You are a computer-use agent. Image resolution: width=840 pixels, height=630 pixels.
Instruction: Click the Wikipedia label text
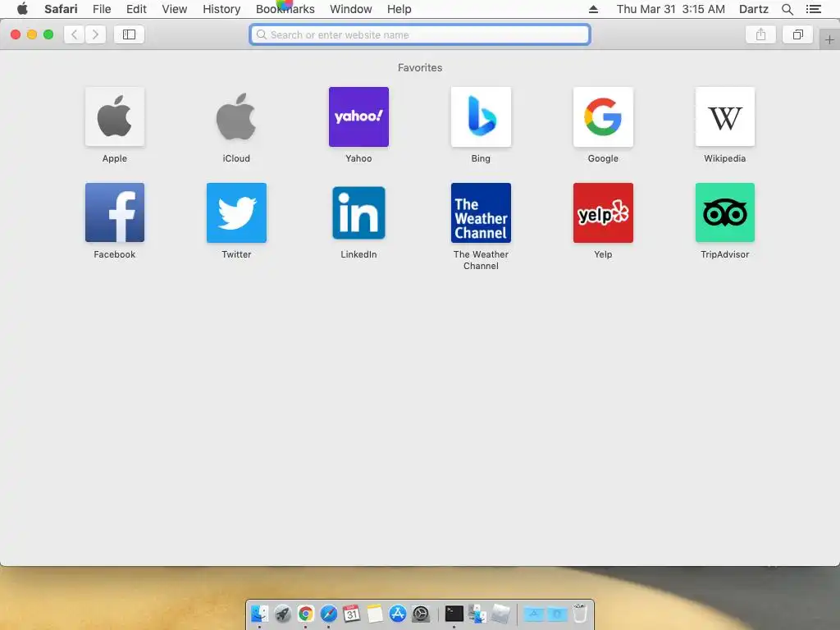725,158
